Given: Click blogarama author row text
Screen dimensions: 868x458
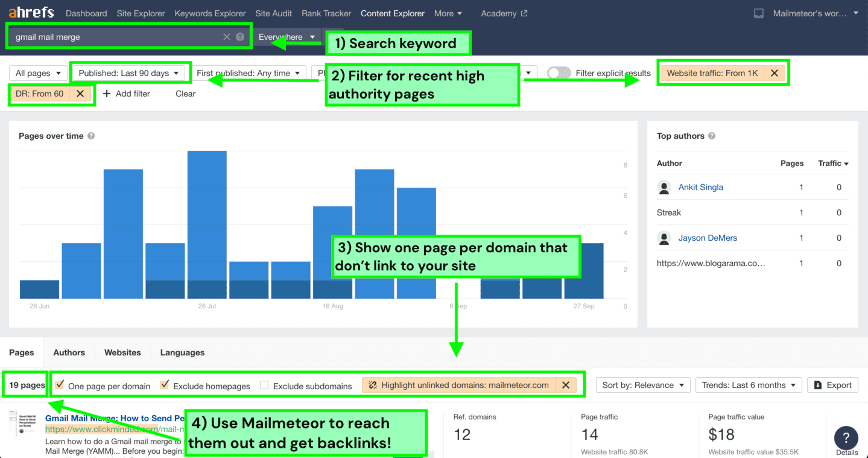Looking at the screenshot, I should (711, 263).
